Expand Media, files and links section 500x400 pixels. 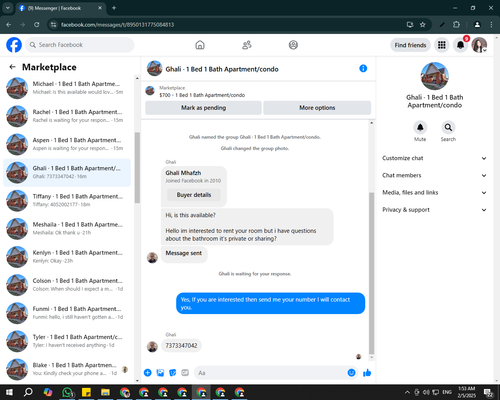(x=434, y=193)
